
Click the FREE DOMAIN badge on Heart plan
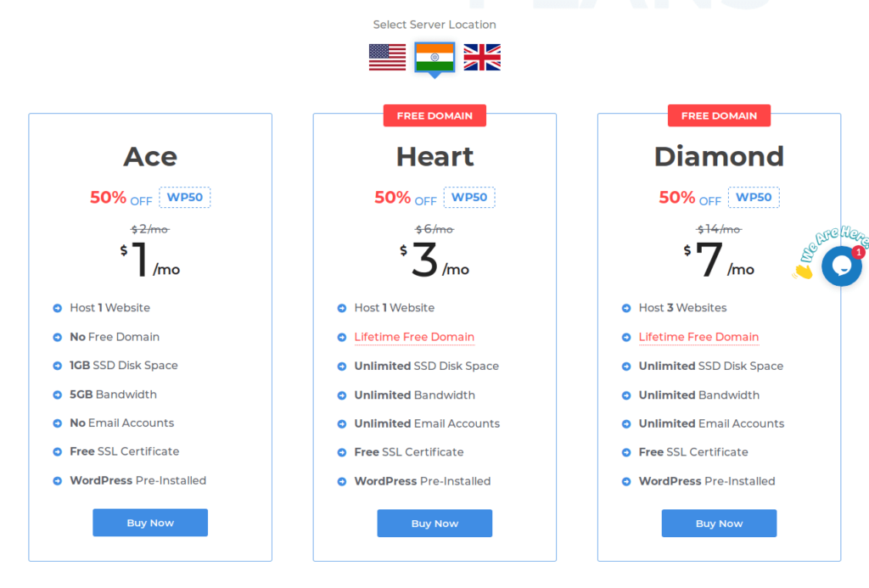pyautogui.click(x=434, y=116)
